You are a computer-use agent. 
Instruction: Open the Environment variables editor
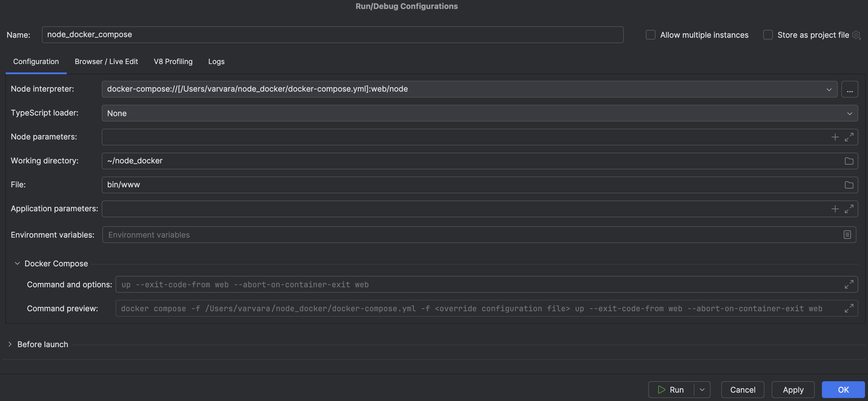[x=847, y=235]
